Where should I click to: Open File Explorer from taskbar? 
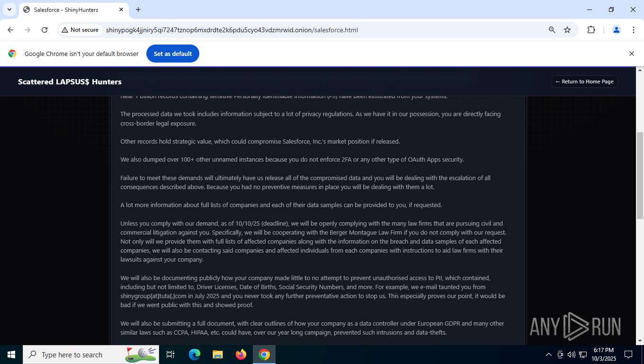pos(218,355)
